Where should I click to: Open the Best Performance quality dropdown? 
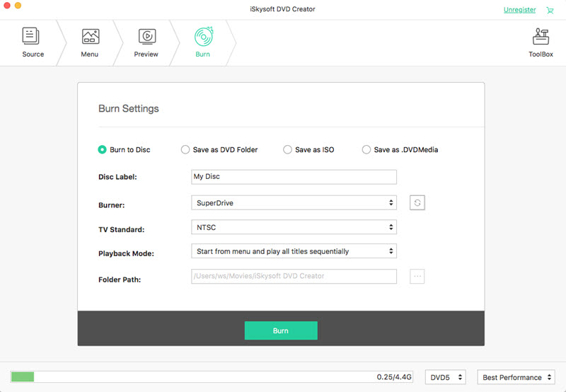click(516, 377)
